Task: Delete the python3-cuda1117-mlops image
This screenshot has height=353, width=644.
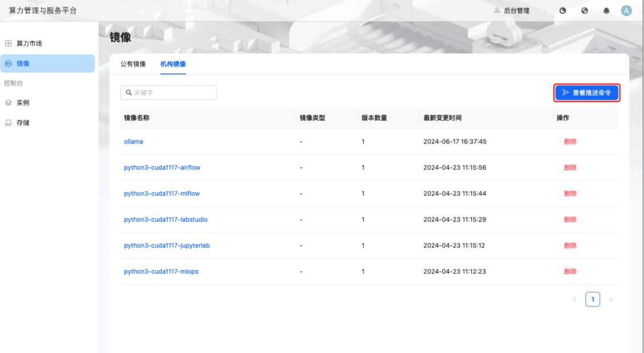Action: click(570, 271)
